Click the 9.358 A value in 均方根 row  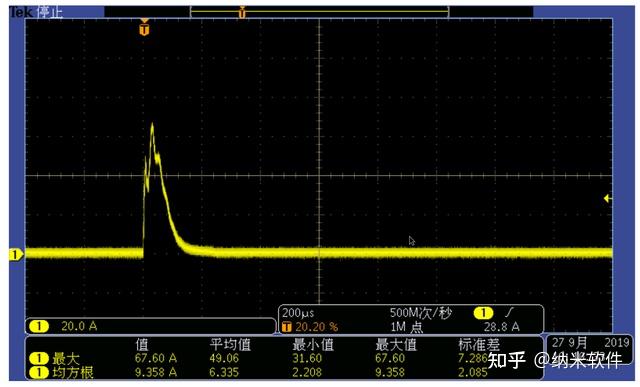[x=156, y=372]
